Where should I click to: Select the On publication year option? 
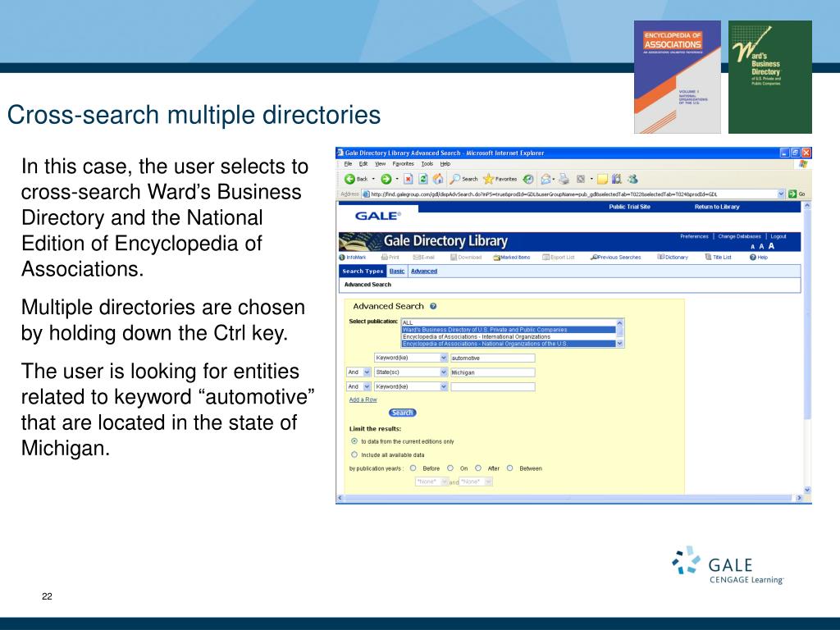450,468
